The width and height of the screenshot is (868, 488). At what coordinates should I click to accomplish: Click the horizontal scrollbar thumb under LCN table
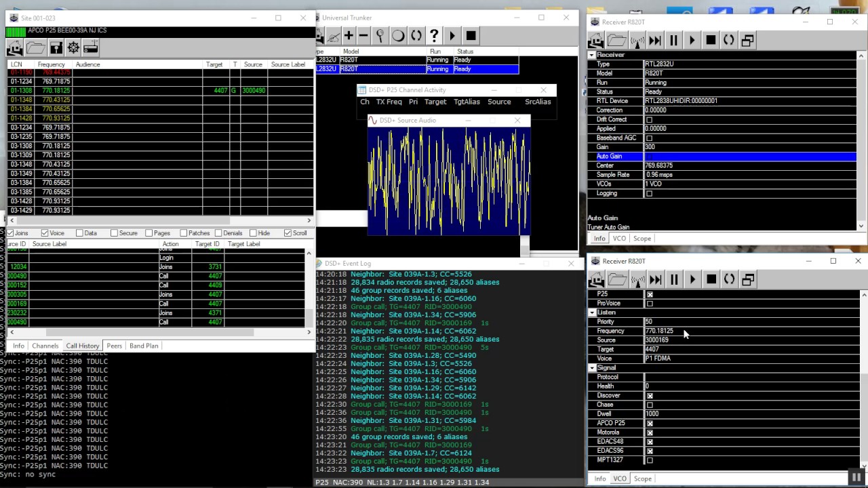tap(123, 220)
